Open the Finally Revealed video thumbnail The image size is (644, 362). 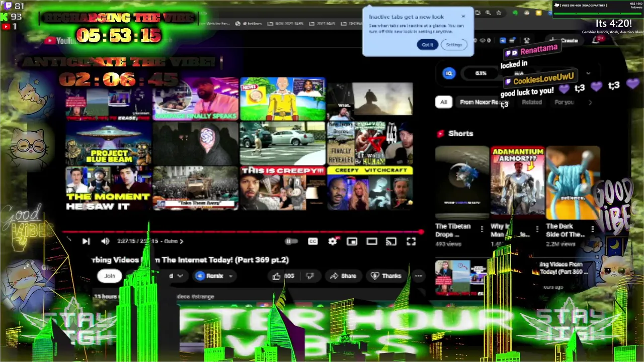(370, 143)
